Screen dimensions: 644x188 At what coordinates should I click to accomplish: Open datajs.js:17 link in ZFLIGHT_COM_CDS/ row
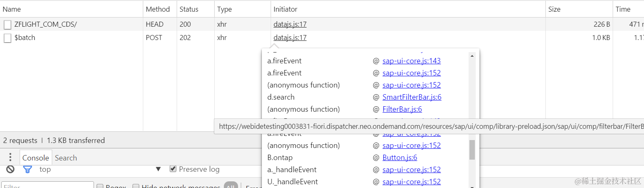pos(290,25)
